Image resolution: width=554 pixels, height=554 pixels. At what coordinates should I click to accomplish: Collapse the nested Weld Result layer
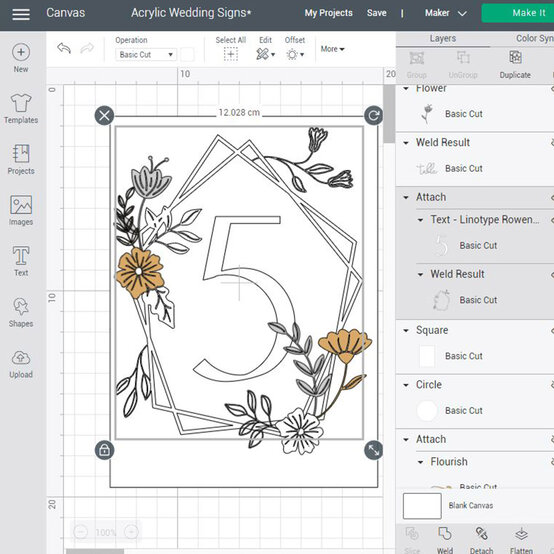pyautogui.click(x=420, y=274)
